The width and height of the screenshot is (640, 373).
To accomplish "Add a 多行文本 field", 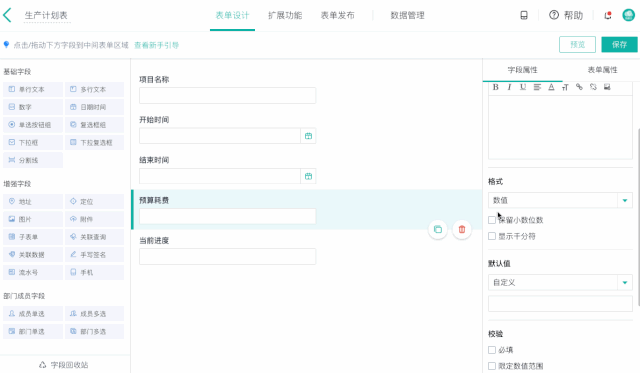I will (94, 89).
